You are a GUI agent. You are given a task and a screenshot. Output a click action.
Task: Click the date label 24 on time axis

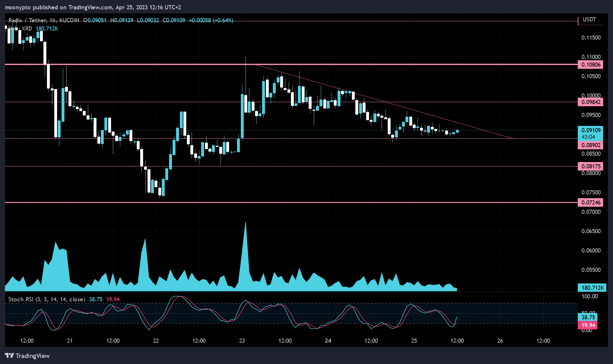coord(328,341)
